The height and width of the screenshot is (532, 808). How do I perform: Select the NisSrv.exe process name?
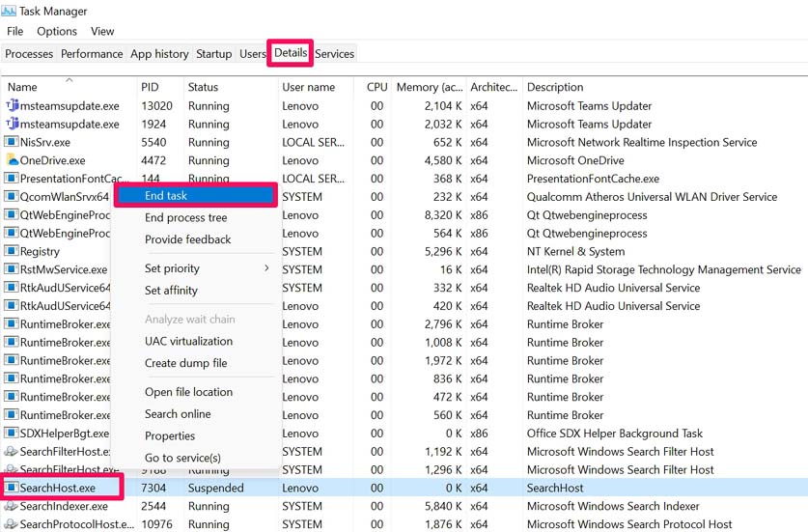click(x=44, y=142)
